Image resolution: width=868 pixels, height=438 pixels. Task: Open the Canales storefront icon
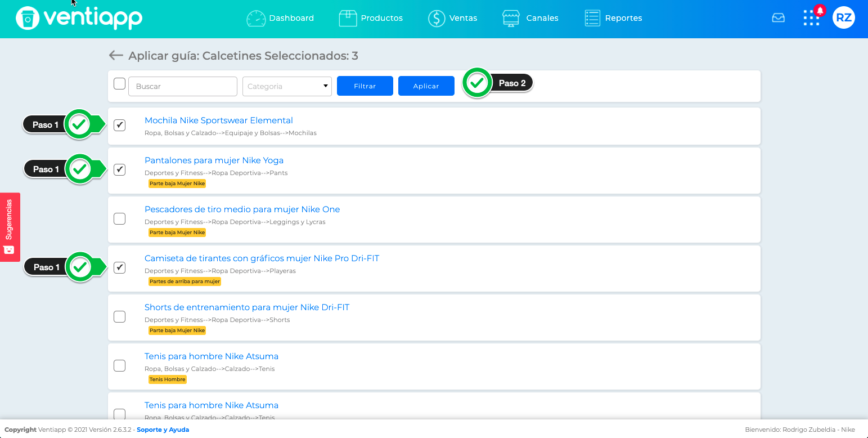pos(511,18)
